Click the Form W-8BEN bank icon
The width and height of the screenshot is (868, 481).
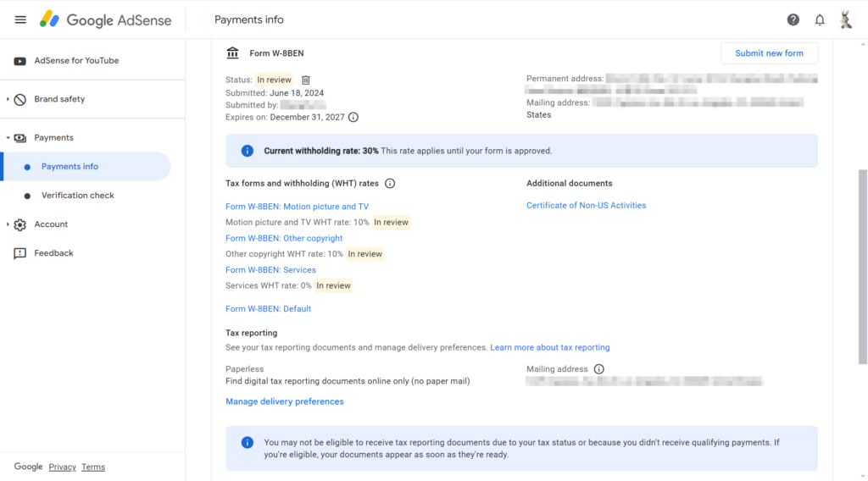(x=232, y=53)
